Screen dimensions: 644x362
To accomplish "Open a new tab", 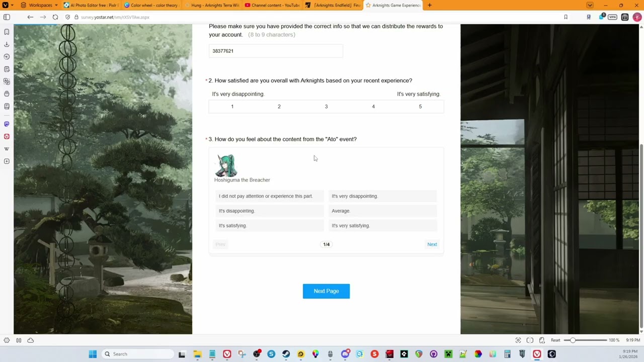I will pos(429,5).
